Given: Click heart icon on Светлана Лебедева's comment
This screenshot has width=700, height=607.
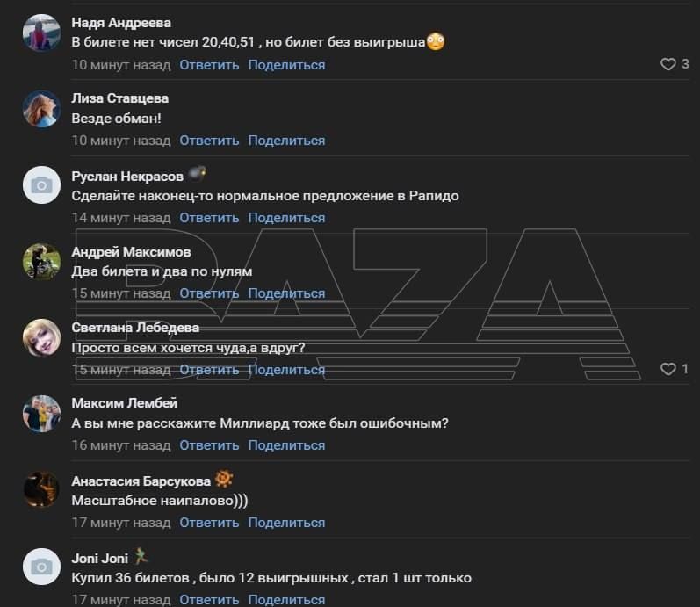Looking at the screenshot, I should coord(668,369).
